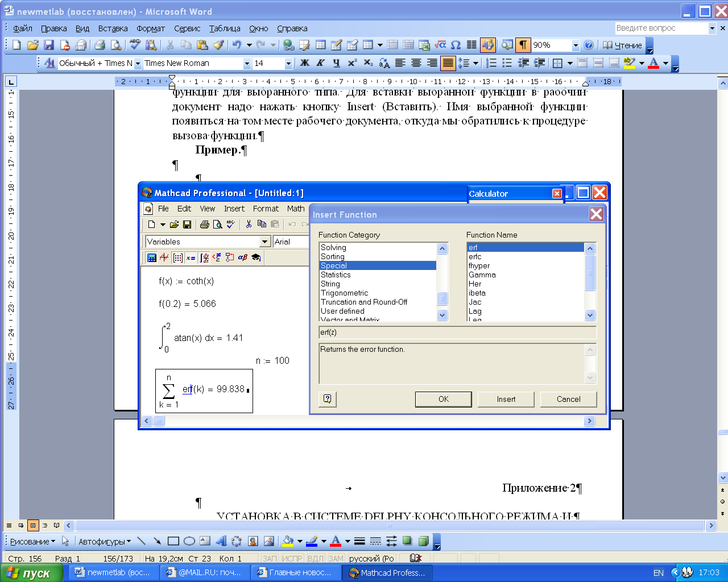Toggle bold formatting (Ж)
Viewport: 728px width, 582px height.
coord(305,63)
